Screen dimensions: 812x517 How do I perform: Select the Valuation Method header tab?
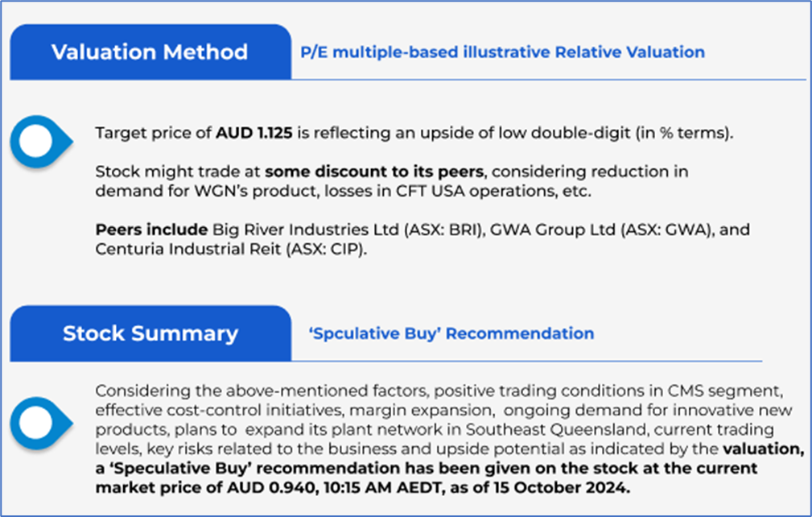coord(150,52)
